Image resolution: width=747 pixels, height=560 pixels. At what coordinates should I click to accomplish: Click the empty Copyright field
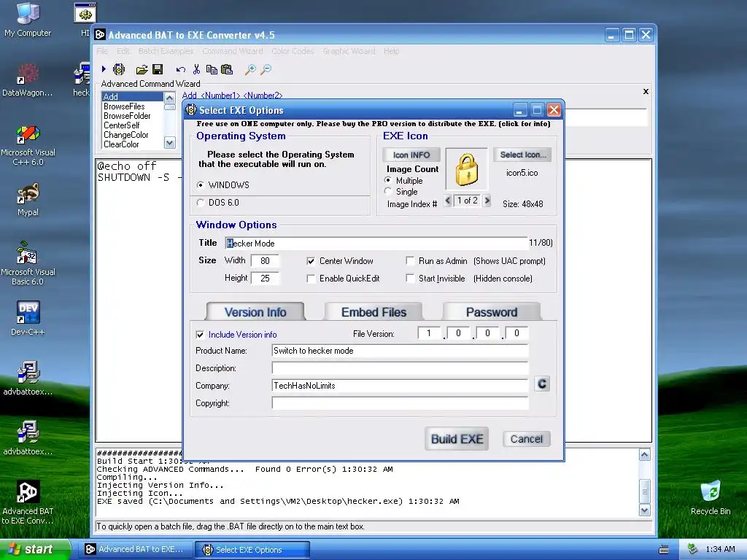pyautogui.click(x=400, y=403)
